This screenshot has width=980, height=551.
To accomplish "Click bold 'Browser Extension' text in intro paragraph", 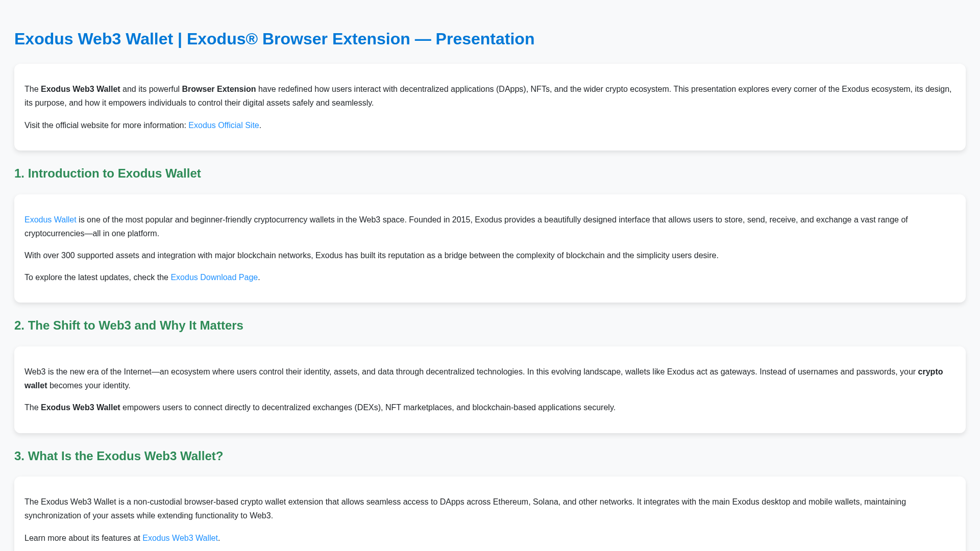I will coord(218,89).
